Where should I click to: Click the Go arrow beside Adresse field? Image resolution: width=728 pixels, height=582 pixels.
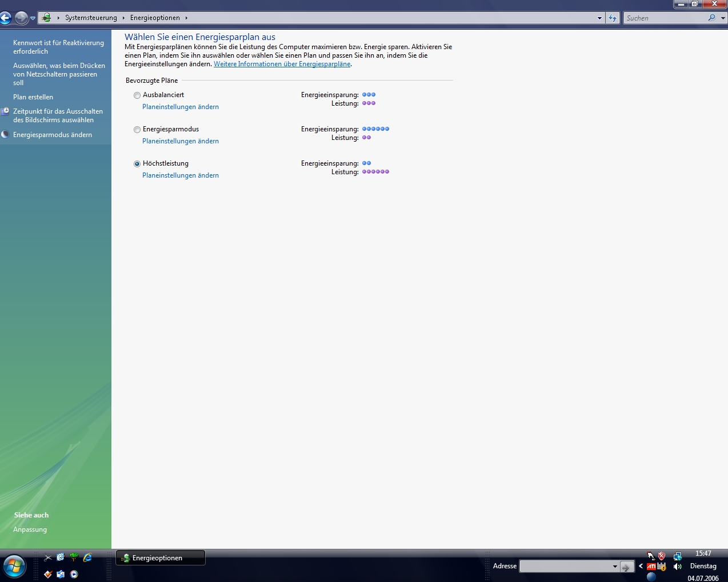tap(627, 567)
